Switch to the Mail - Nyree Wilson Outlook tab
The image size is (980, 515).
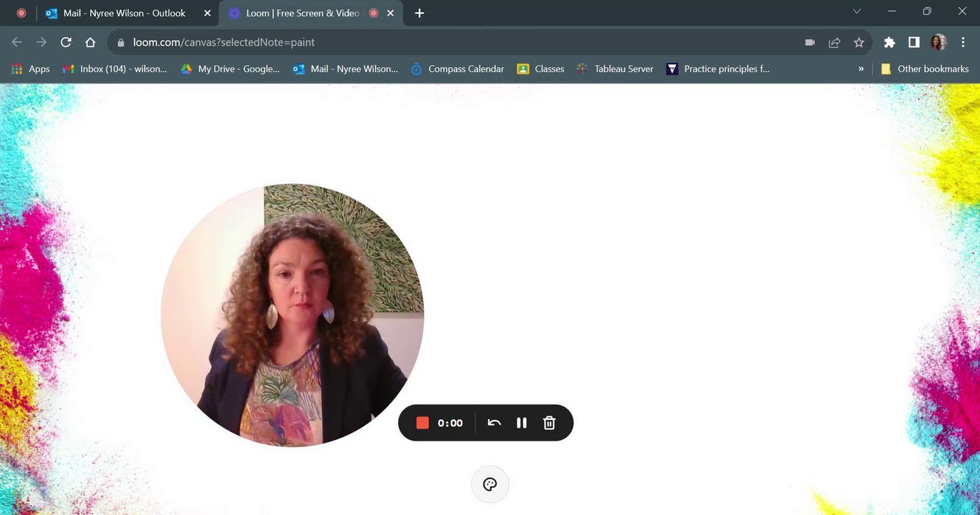pyautogui.click(x=126, y=13)
